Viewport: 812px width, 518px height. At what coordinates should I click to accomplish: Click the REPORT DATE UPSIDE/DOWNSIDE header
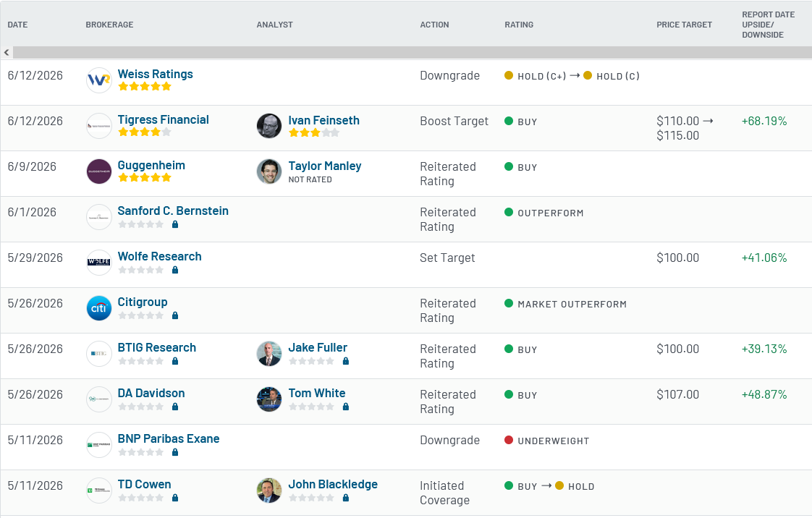768,25
